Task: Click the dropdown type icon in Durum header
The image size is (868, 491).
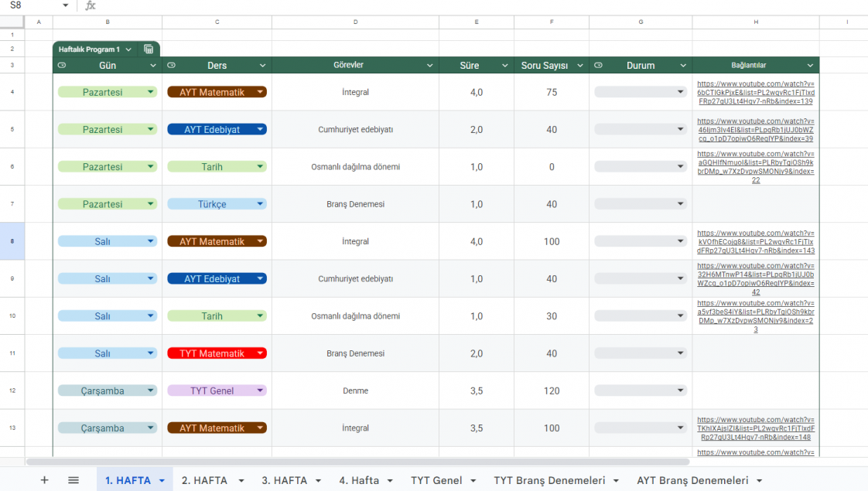Action: coord(599,66)
